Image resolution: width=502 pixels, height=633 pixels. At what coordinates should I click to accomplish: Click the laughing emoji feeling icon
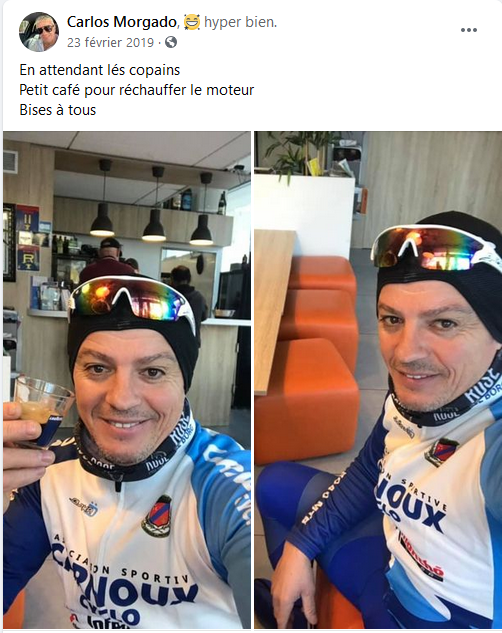[x=192, y=22]
